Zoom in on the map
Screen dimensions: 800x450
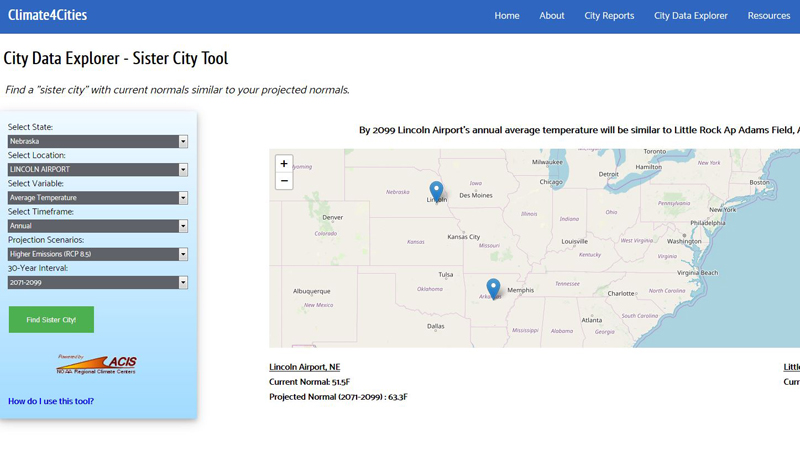pyautogui.click(x=284, y=164)
